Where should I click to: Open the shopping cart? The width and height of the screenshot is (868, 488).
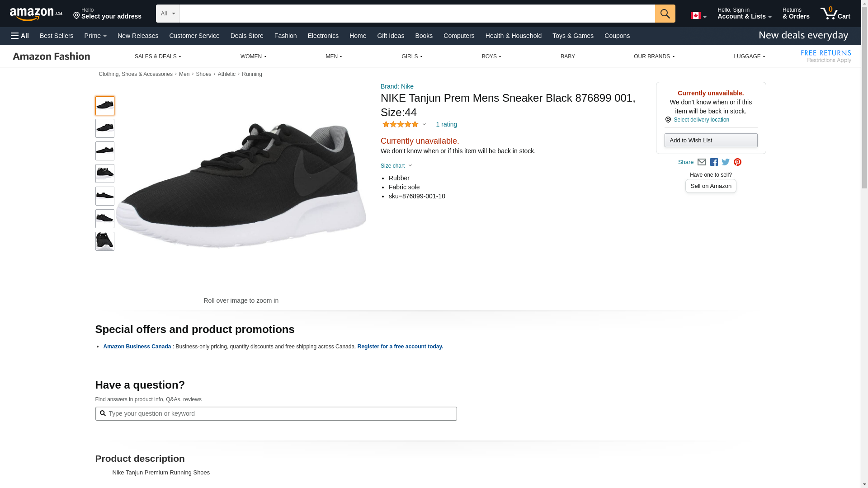pyautogui.click(x=835, y=14)
